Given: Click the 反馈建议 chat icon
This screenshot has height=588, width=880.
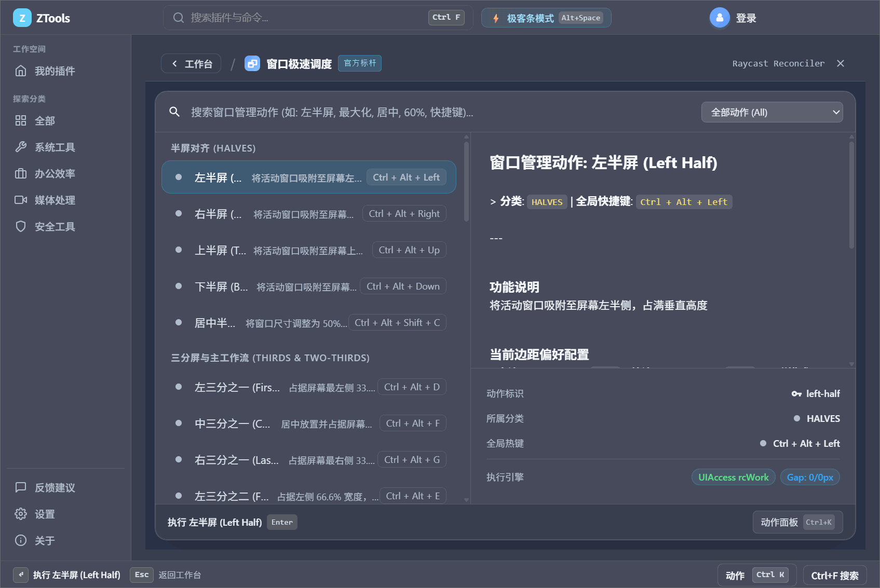Looking at the screenshot, I should (21, 488).
